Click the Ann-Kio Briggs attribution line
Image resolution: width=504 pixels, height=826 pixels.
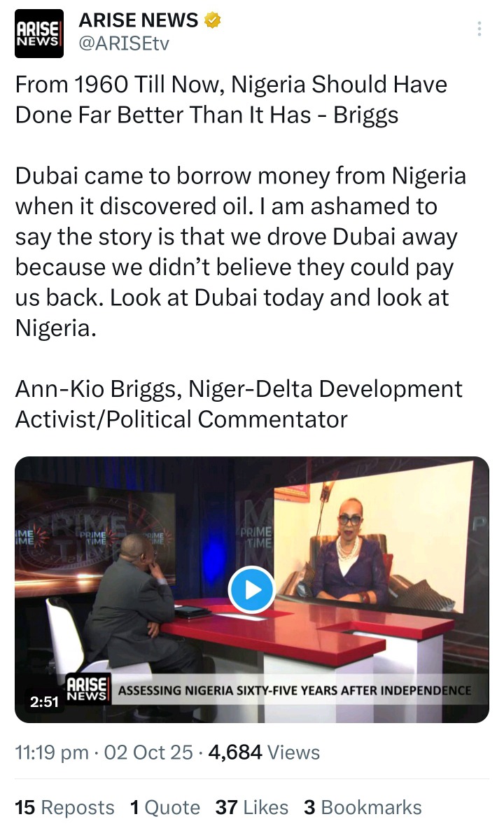tap(239, 404)
